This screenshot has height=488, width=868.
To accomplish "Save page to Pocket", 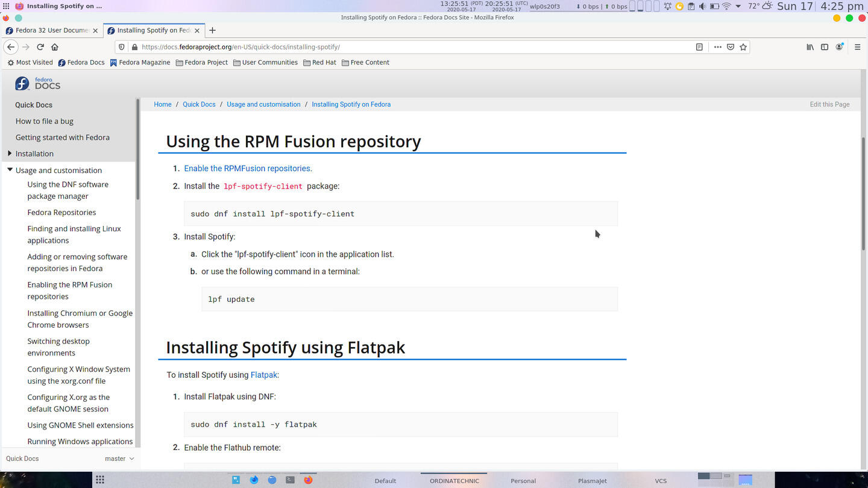I will click(x=731, y=47).
